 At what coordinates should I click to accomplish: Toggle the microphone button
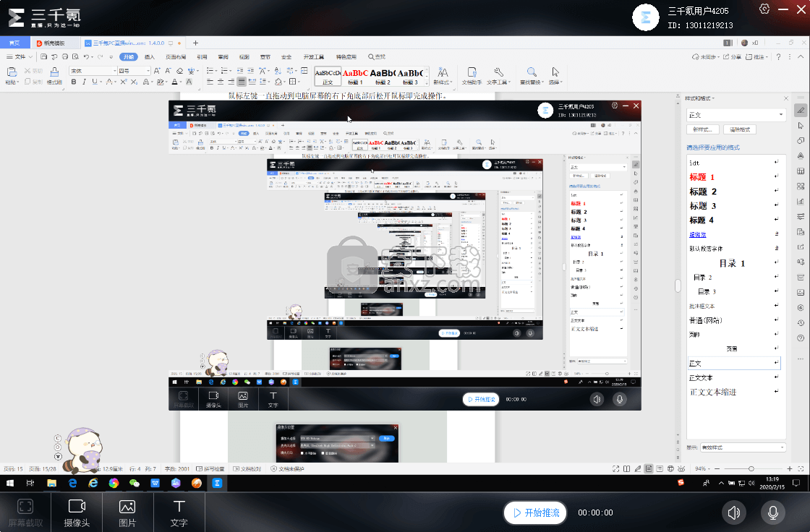pos(773,512)
